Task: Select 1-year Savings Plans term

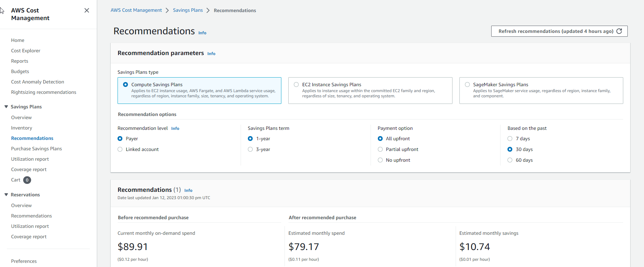Action: [250, 139]
